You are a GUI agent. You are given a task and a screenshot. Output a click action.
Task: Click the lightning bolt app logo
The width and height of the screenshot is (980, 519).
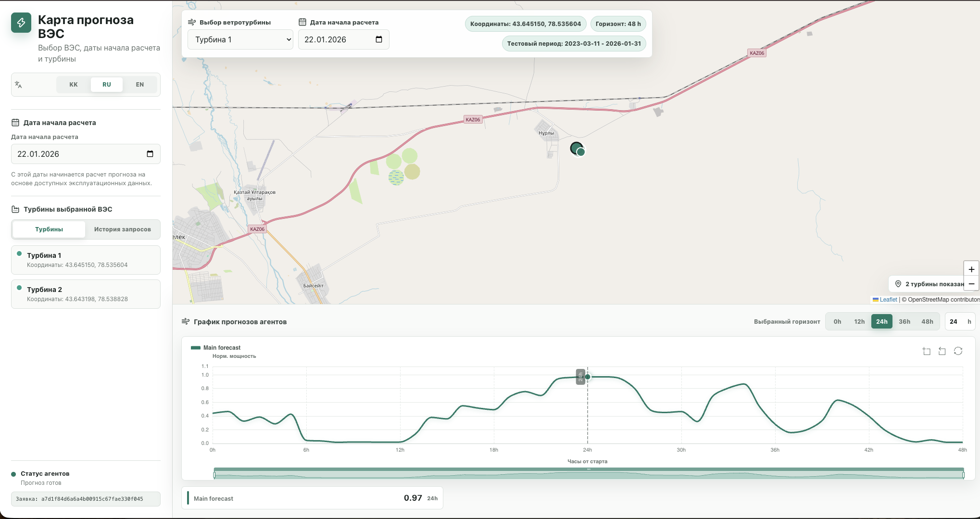[x=21, y=23]
